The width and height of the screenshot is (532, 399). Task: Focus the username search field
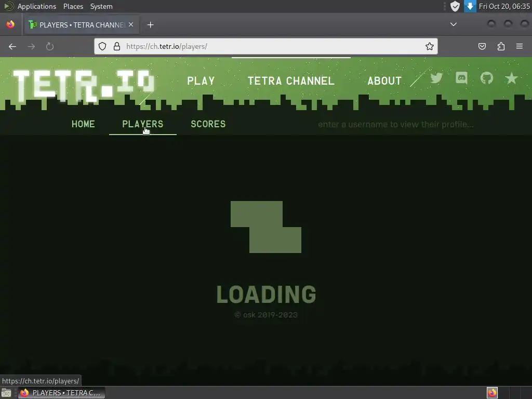395,125
